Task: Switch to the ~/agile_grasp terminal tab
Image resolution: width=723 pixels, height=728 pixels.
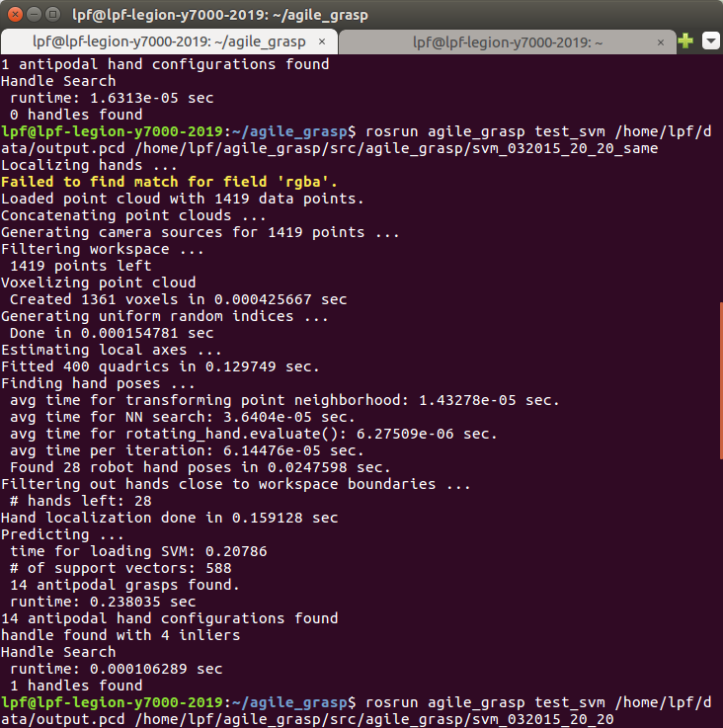Action: (169, 41)
